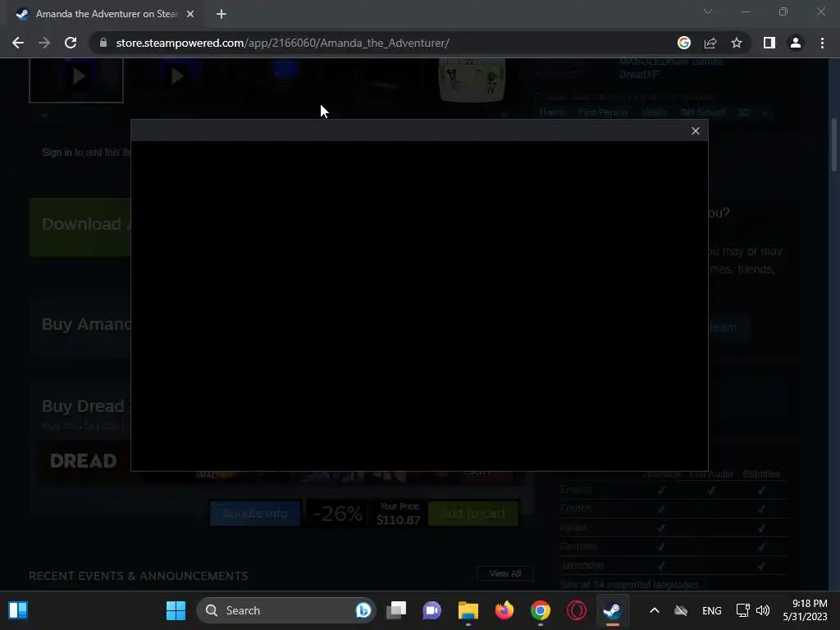Open the Windows Start menu
840x630 pixels.
tap(176, 610)
